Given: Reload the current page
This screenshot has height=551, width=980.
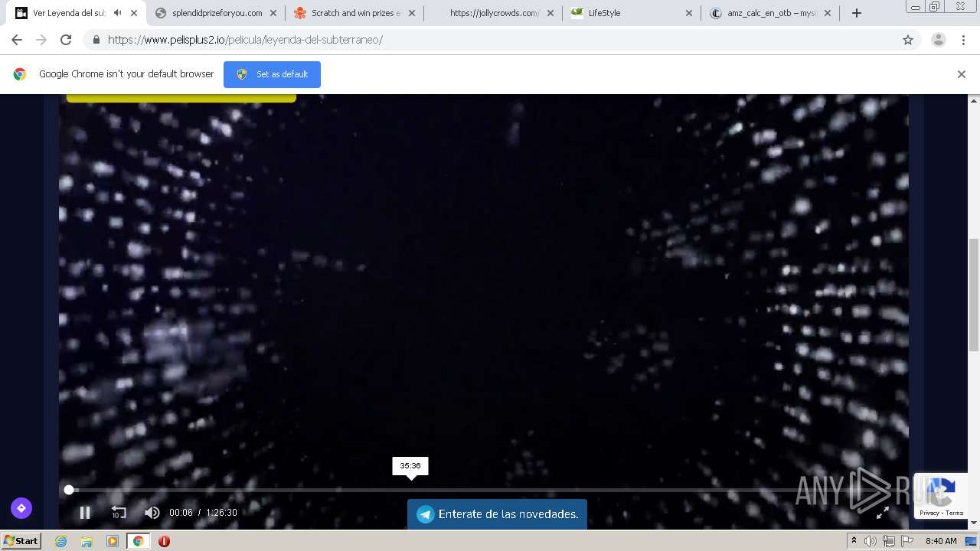Looking at the screenshot, I should coord(66,40).
